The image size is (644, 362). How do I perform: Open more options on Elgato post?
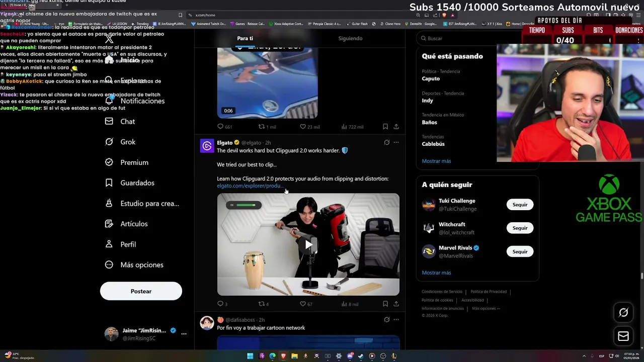pyautogui.click(x=396, y=142)
